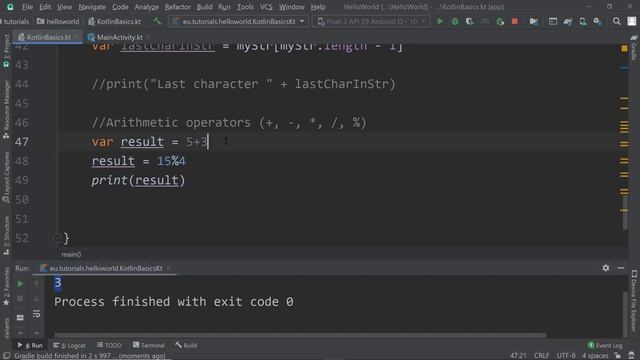Switch to MainActivity.kt editor tab

(120, 37)
